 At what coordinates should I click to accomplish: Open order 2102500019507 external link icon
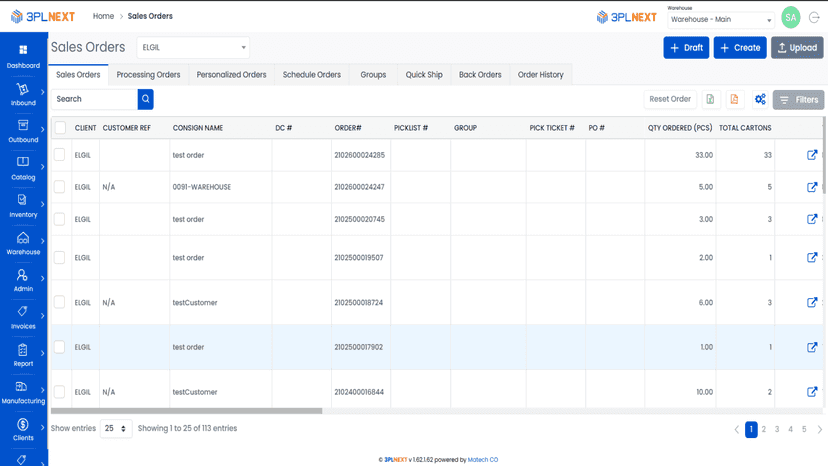coord(812,257)
